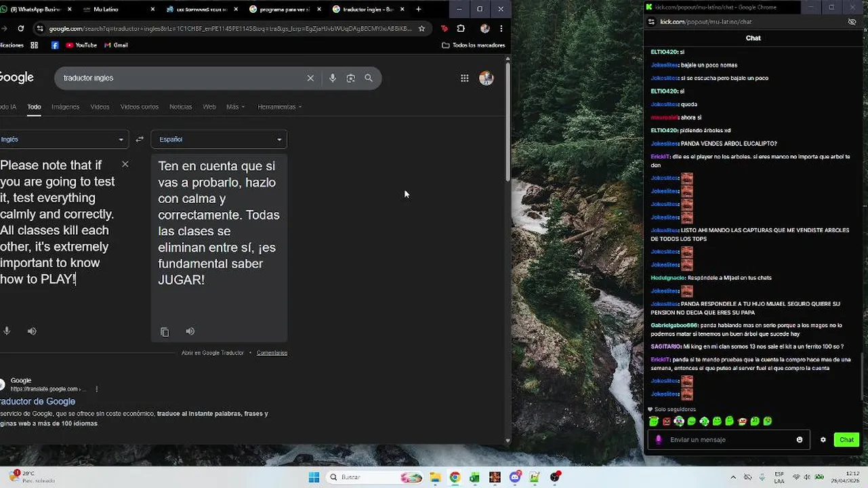Click the magnifier search button in Google

(369, 78)
